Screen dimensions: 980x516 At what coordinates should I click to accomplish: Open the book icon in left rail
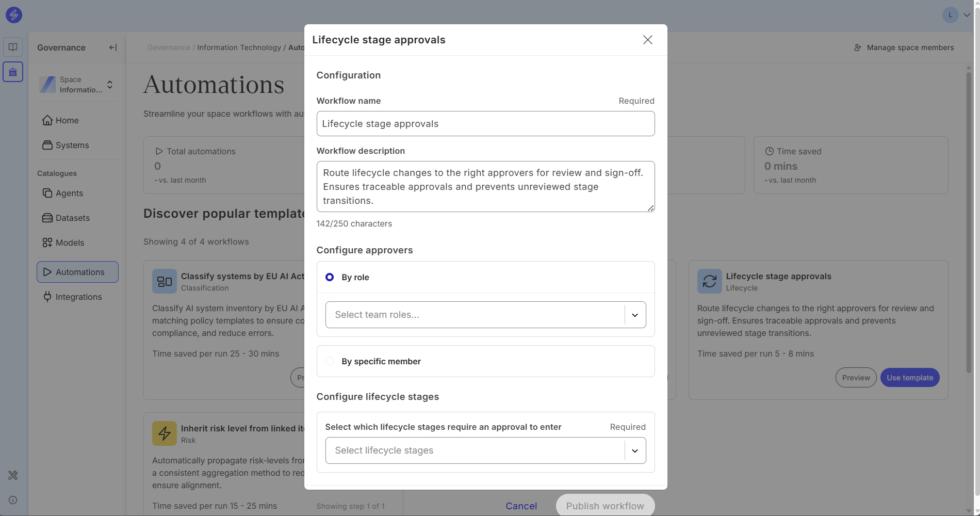point(13,47)
